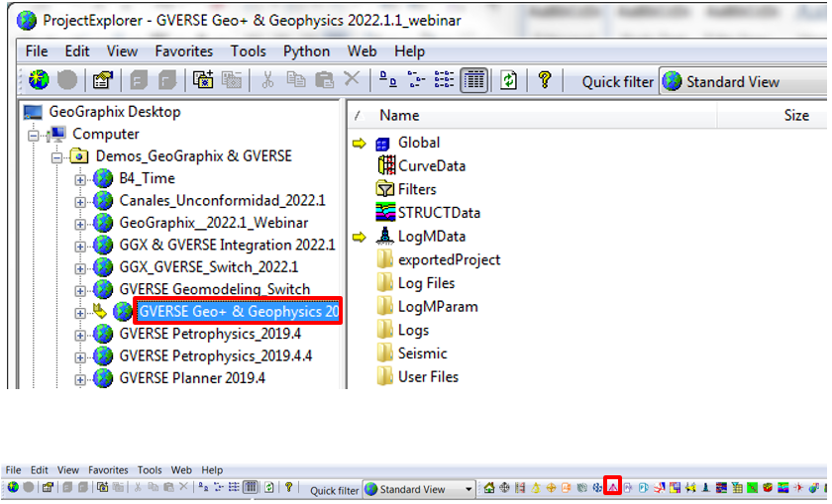Image resolution: width=832 pixels, height=504 pixels.
Task: Open the Favorites menu in the top menu bar
Action: 183,51
